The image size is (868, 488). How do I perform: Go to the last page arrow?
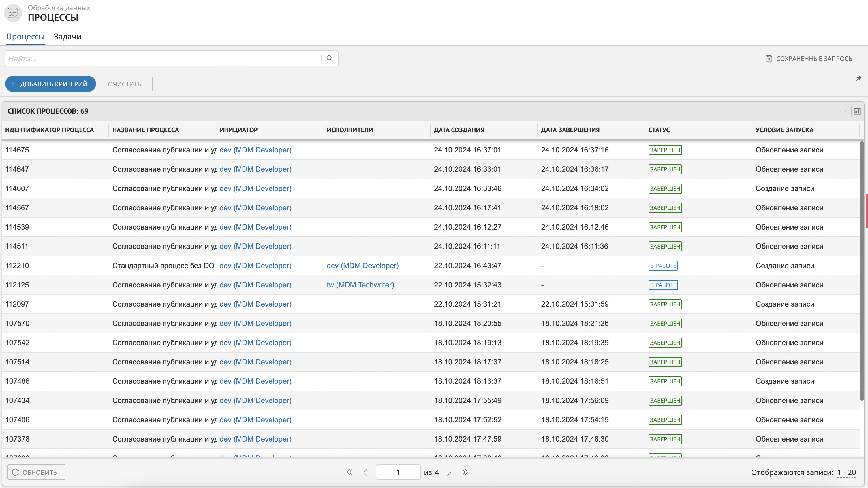pyautogui.click(x=465, y=472)
